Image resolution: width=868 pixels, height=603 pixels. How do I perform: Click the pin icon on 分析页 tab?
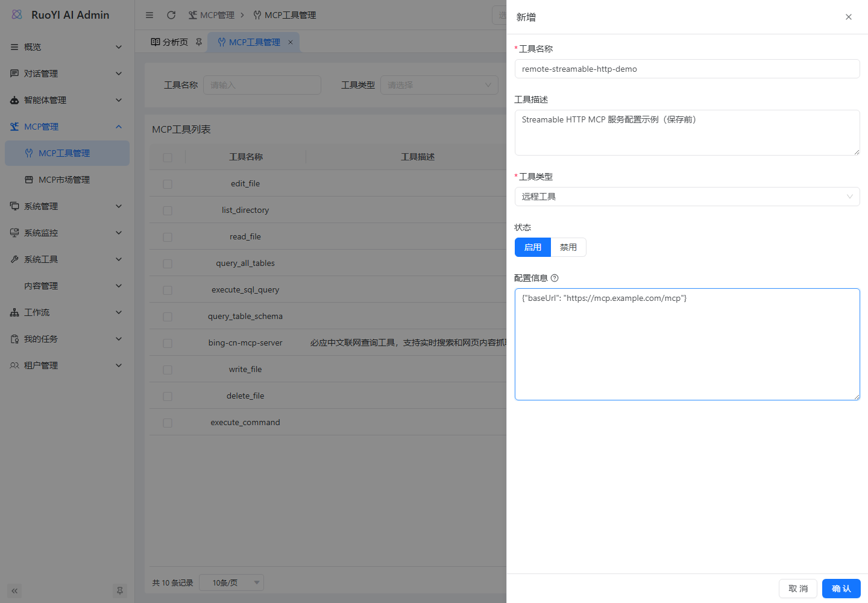point(199,42)
